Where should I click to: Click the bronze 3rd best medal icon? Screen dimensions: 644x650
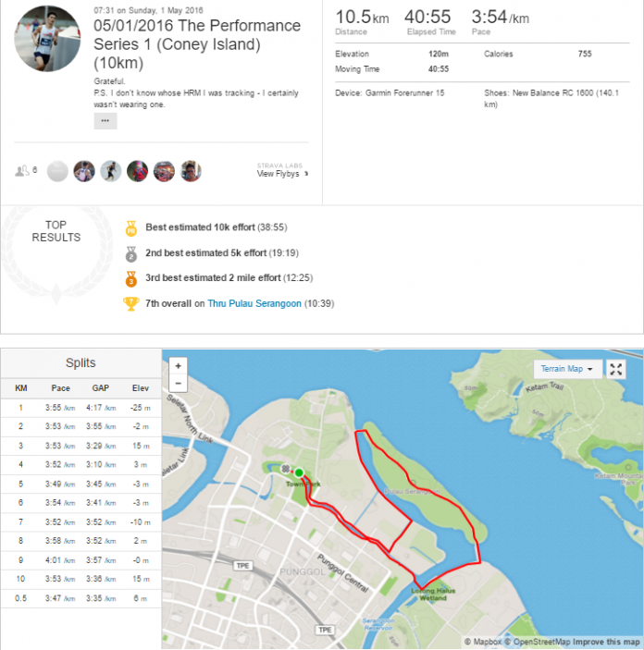click(131, 279)
